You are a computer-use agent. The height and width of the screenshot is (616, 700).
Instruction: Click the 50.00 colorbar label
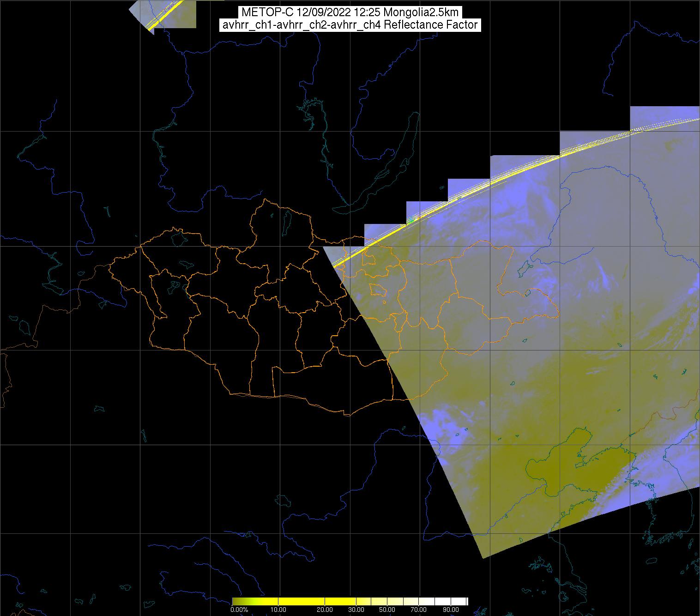point(387,610)
